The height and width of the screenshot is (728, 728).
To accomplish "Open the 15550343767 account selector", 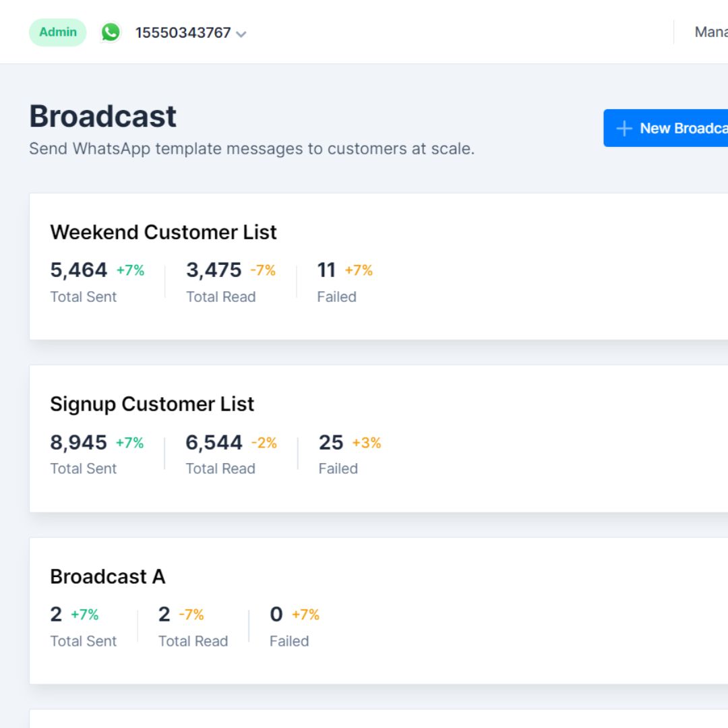I will coord(183,32).
